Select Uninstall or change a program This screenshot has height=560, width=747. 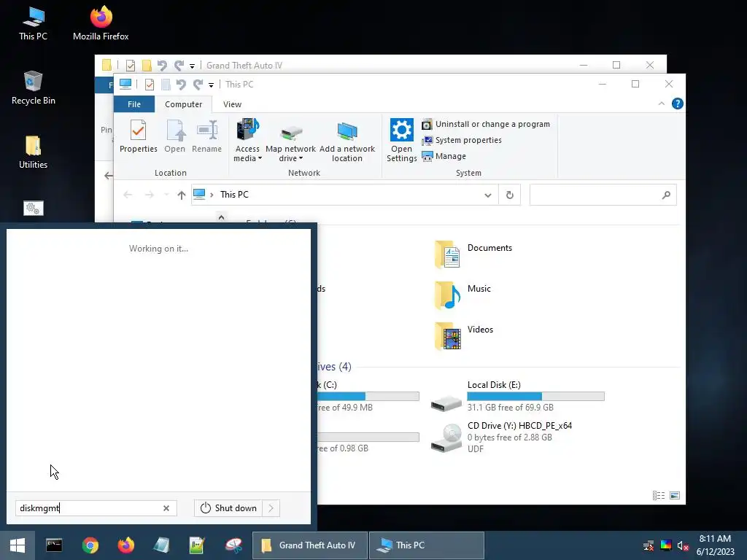click(486, 124)
